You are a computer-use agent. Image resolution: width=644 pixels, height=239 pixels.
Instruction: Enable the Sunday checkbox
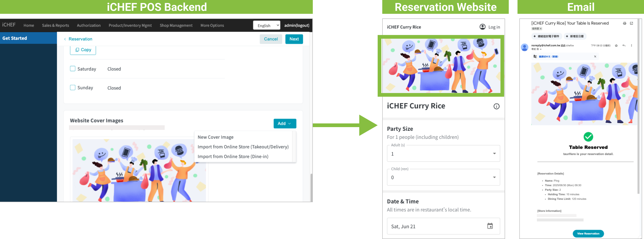72,87
